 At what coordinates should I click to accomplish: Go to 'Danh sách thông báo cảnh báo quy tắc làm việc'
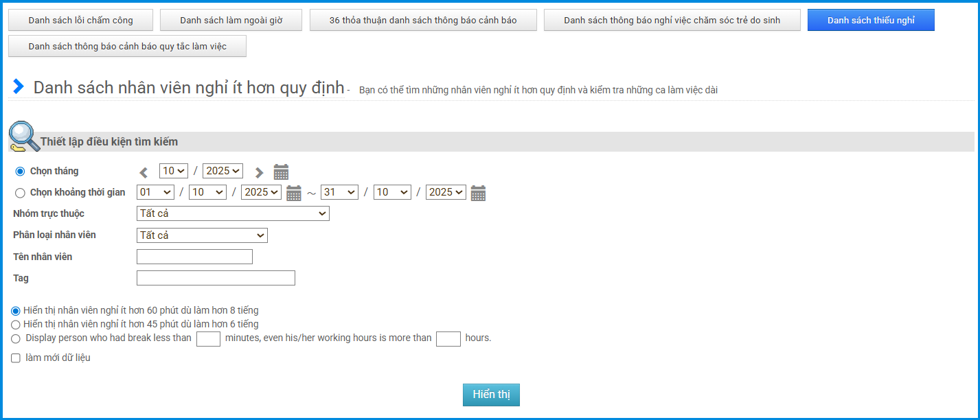pyautogui.click(x=127, y=47)
